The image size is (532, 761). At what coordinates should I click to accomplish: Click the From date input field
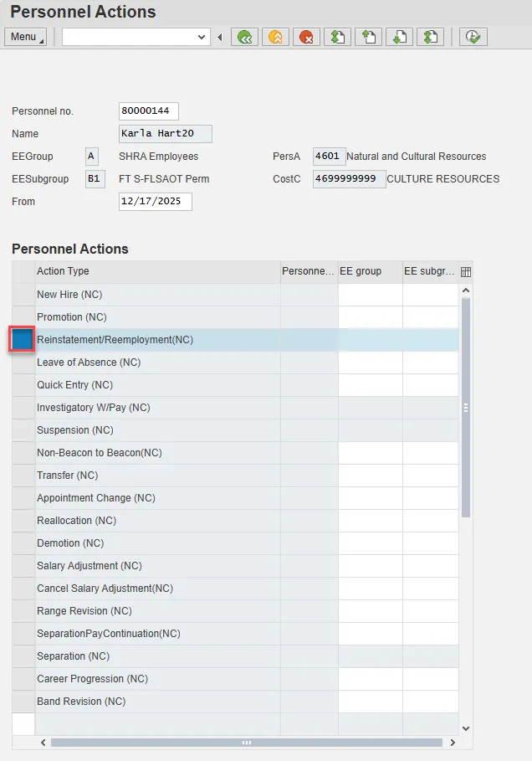point(156,202)
